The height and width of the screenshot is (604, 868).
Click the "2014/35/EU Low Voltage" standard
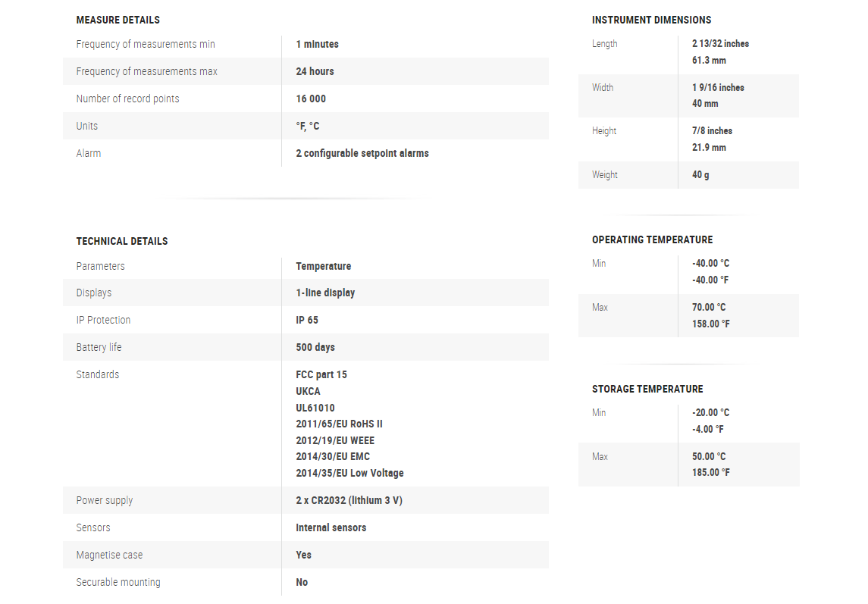coord(349,473)
